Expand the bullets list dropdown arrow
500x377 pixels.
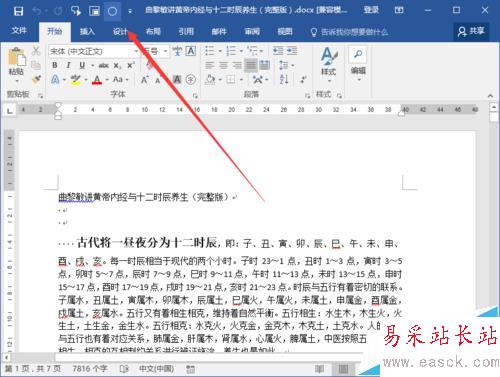coord(220,51)
